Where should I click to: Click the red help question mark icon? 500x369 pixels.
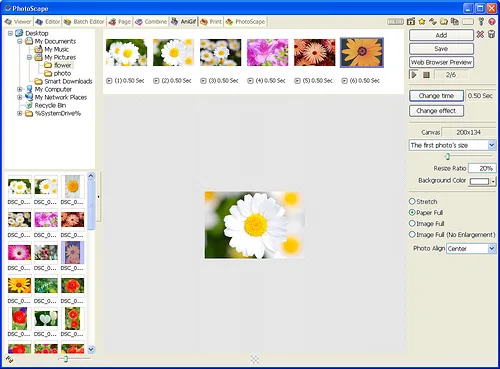point(492,22)
